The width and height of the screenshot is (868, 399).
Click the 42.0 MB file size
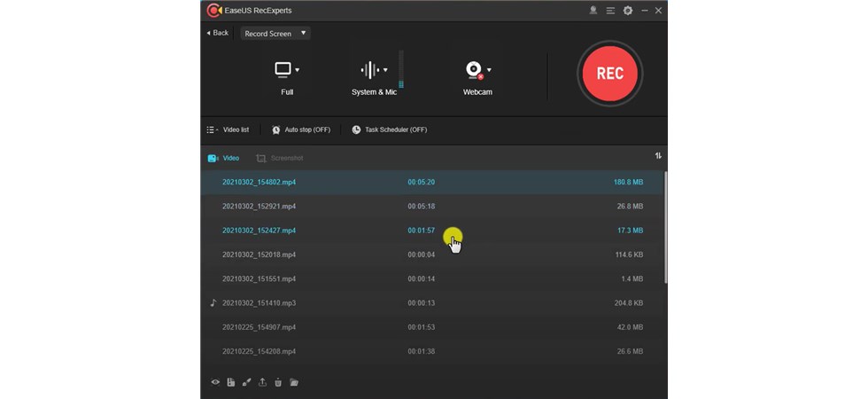click(x=630, y=327)
